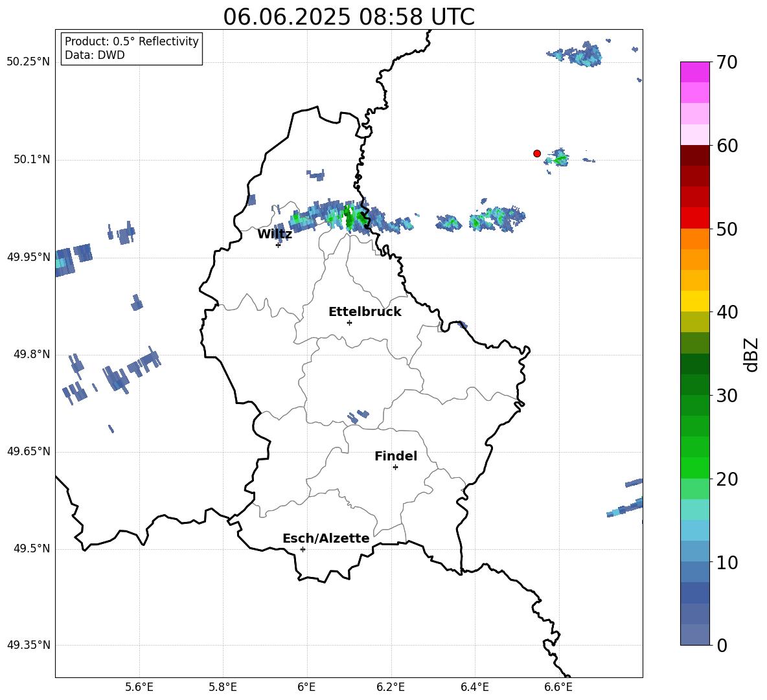Viewport: 767px width, 700px height.
Task: Click the 6°E longitude label
Action: click(x=306, y=687)
